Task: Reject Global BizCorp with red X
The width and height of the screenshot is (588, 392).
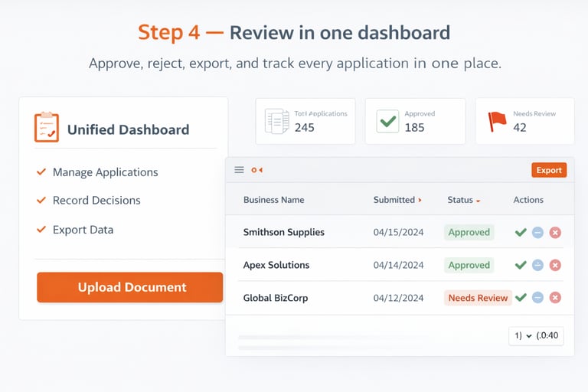Action: tap(555, 298)
